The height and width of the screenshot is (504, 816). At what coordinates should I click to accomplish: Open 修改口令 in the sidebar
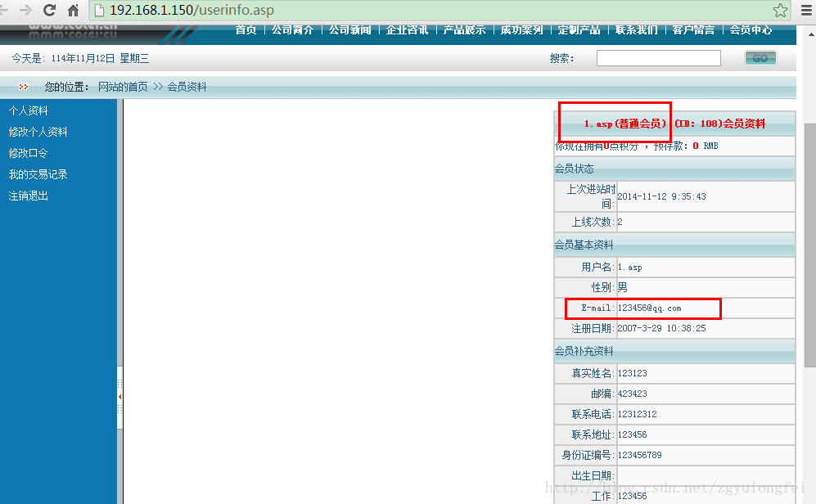pyautogui.click(x=28, y=153)
